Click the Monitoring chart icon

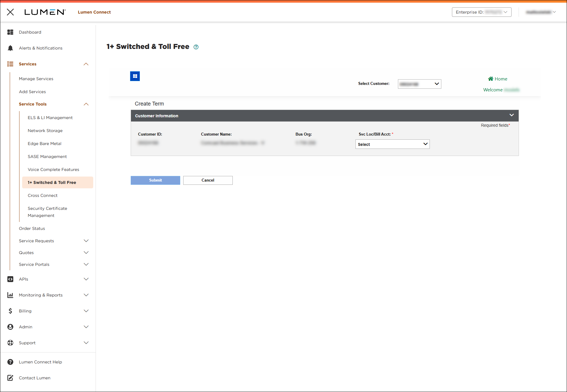[x=10, y=295]
